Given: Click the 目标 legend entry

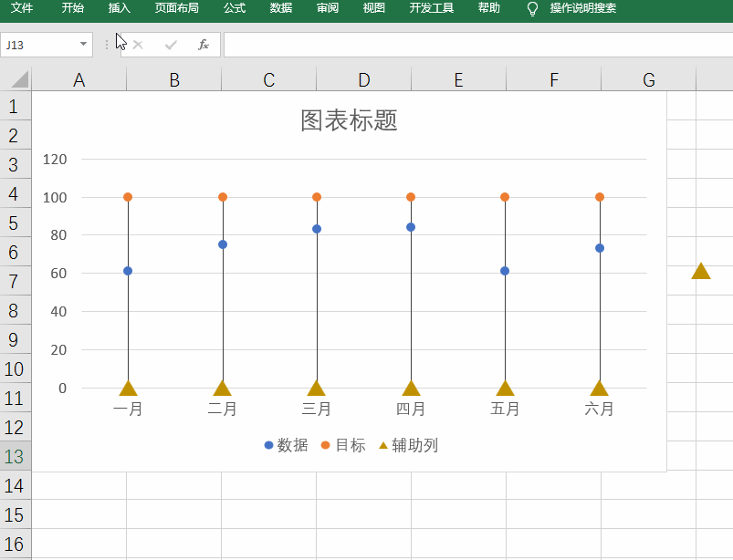Looking at the screenshot, I should 343,445.
